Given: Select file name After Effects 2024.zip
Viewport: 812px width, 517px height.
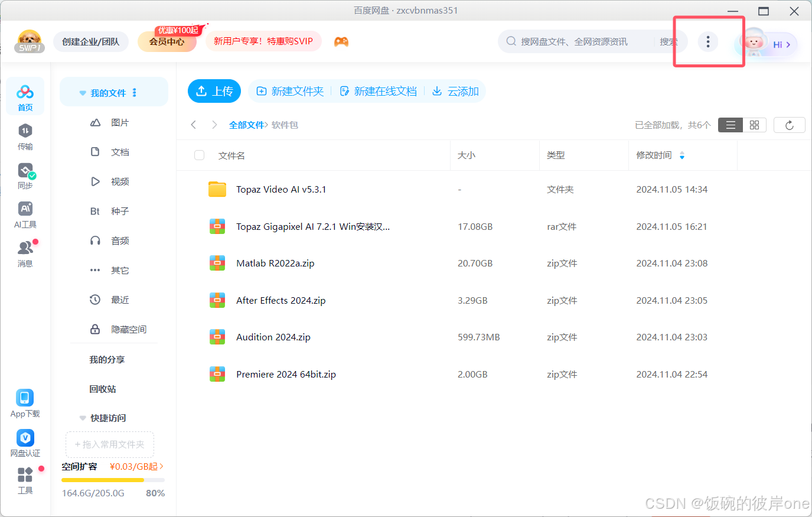Looking at the screenshot, I should pyautogui.click(x=281, y=300).
